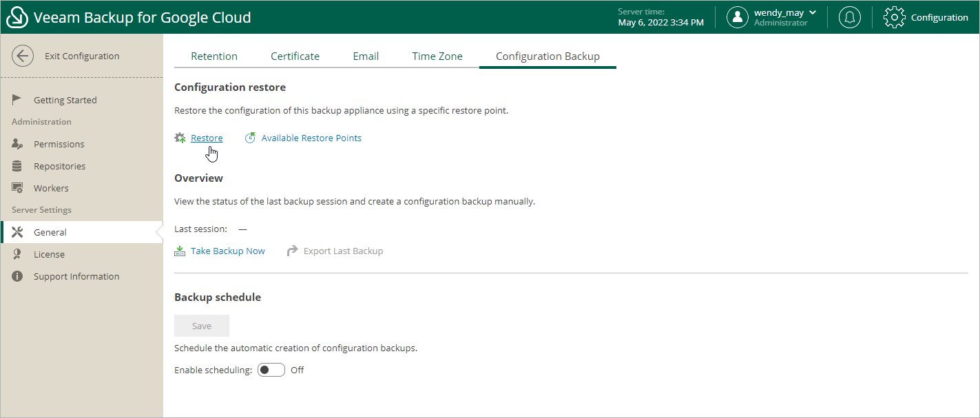The width and height of the screenshot is (980, 418).
Task: Open Available Restore Points link
Action: pos(311,138)
